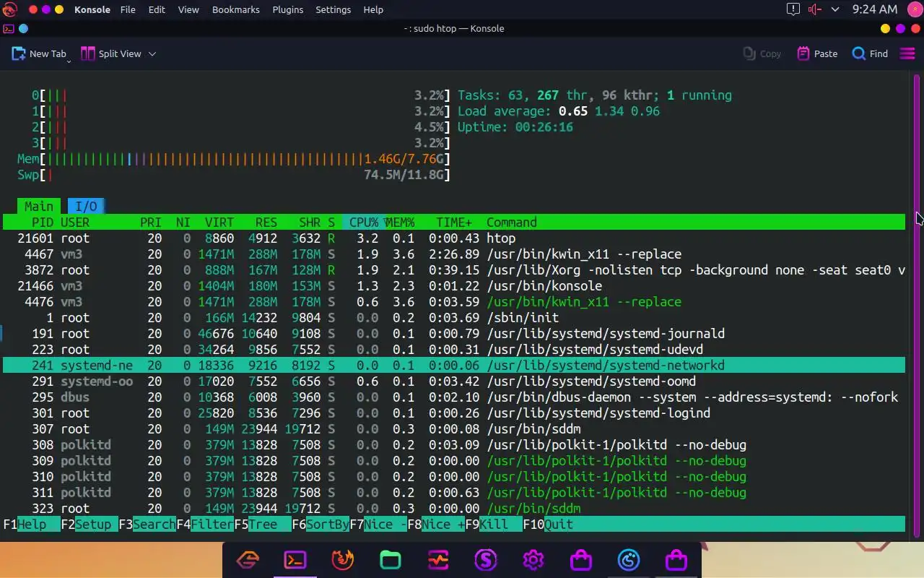
Task: Open the Split View dropdown arrow
Action: [x=152, y=53]
